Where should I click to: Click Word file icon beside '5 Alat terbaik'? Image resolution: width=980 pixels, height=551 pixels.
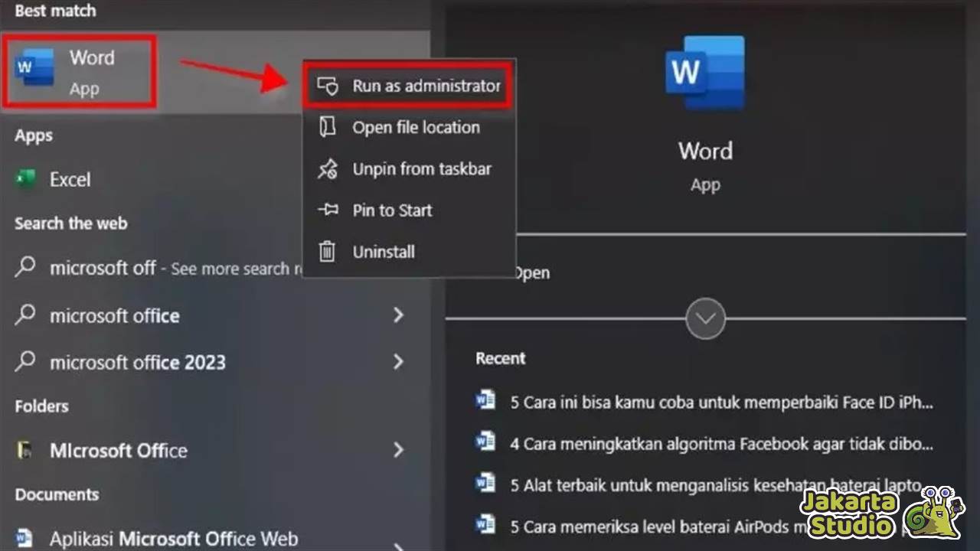(485, 484)
